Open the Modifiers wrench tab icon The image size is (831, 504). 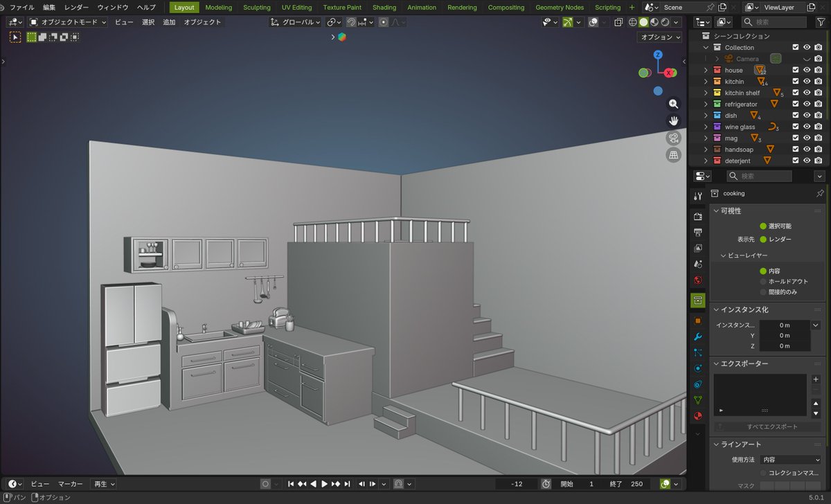click(x=698, y=336)
